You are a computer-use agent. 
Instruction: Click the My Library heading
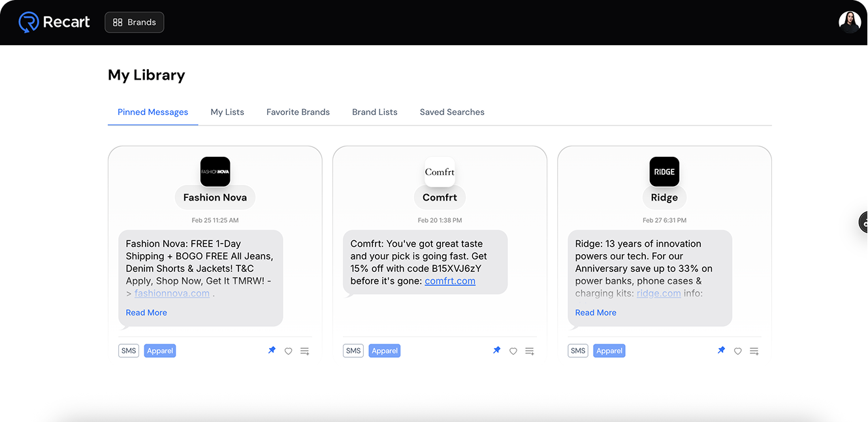146,75
